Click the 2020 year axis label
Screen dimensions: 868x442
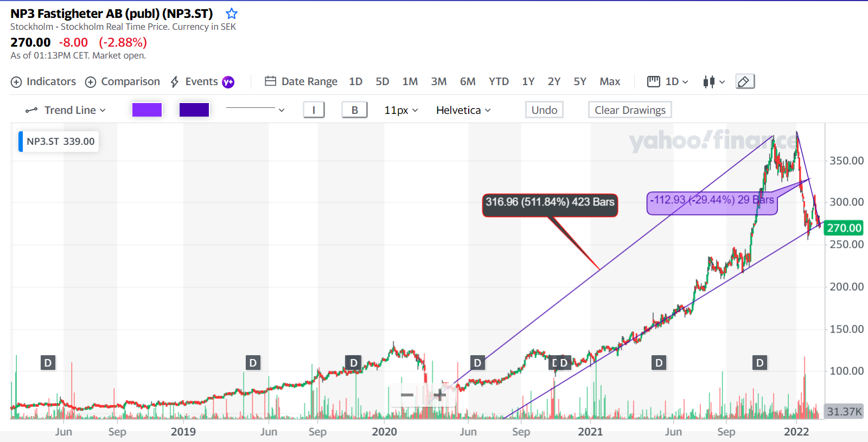click(x=384, y=432)
